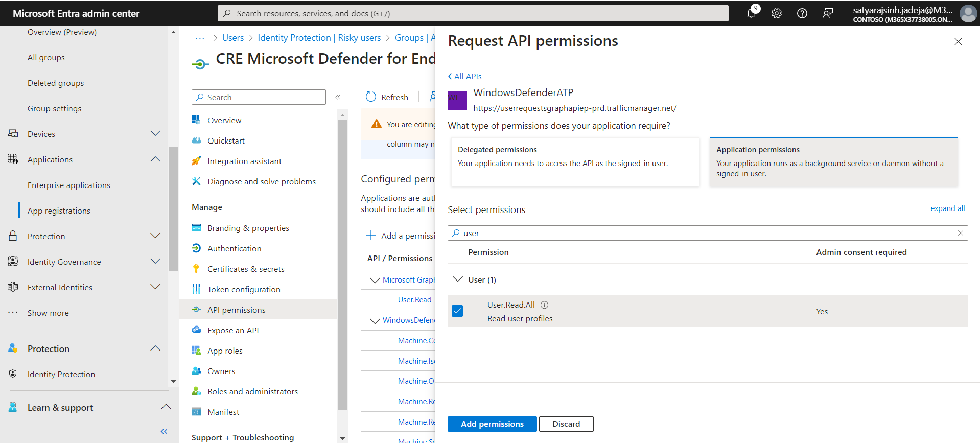Click the permissions filter field containing 'user'
The height and width of the screenshot is (443, 980).
pos(708,233)
